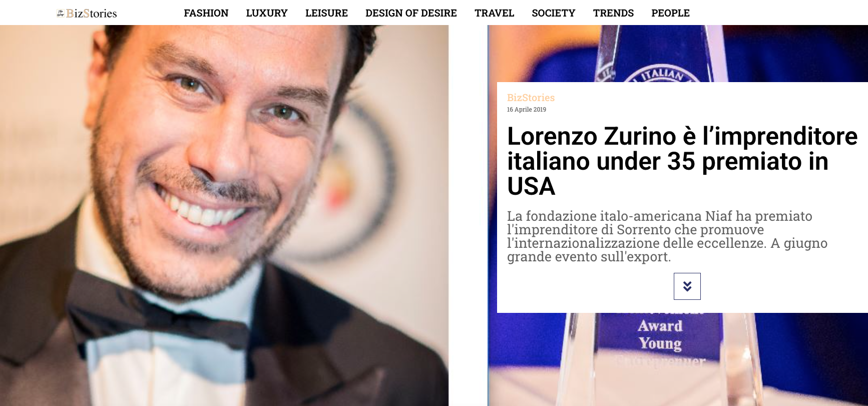Image resolution: width=868 pixels, height=406 pixels.
Task: Open the TRENDS section
Action: point(613,13)
